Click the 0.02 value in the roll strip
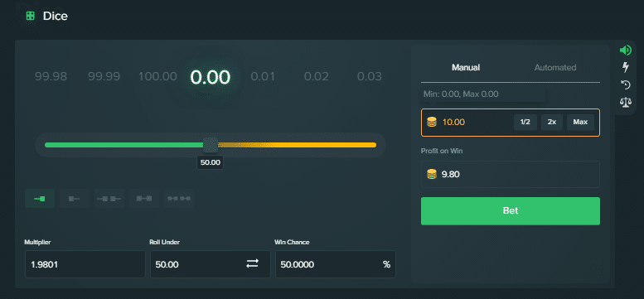The width and height of the screenshot is (644, 299). tap(317, 77)
